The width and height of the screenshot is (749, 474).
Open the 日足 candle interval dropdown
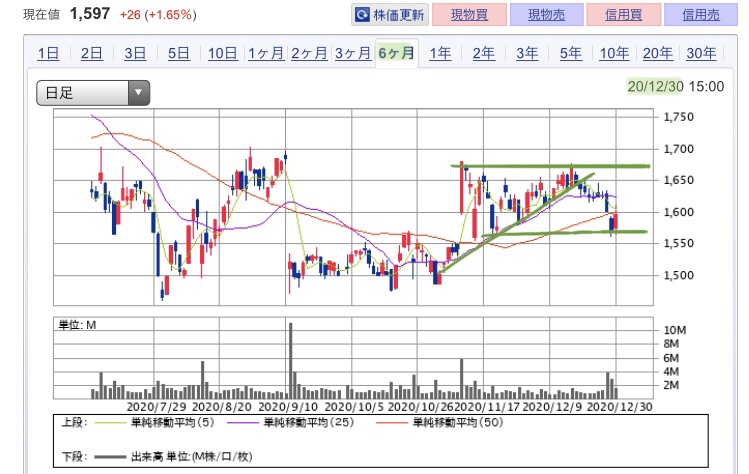pyautogui.click(x=93, y=93)
